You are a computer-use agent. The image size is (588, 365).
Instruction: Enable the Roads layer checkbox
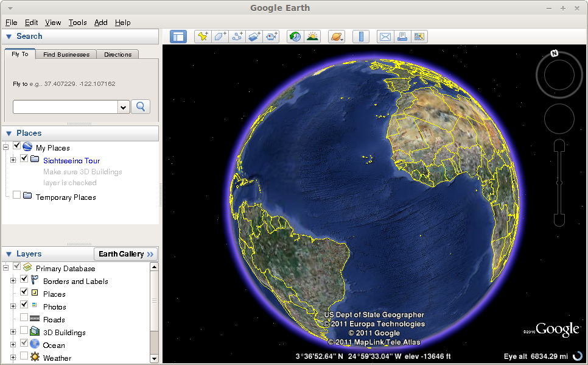click(x=24, y=317)
